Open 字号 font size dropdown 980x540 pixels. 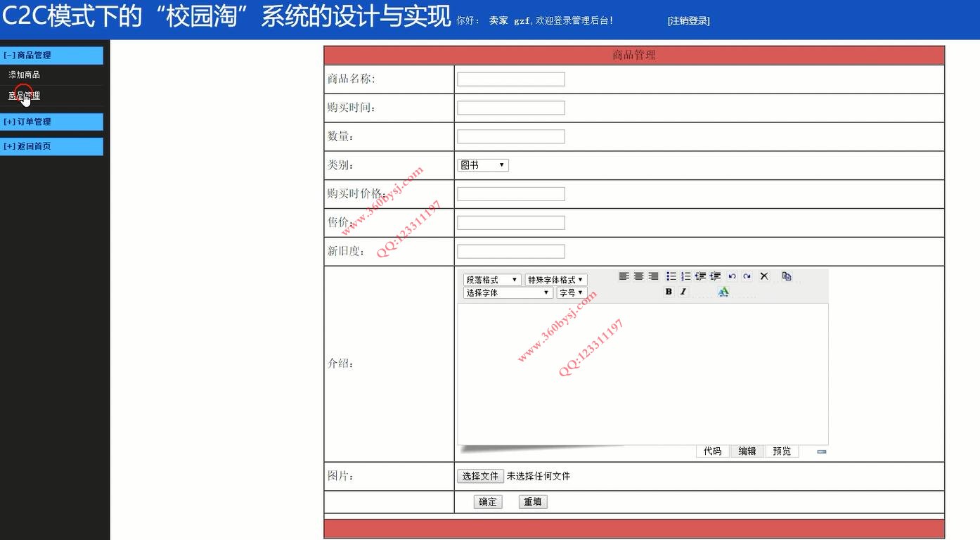click(x=572, y=292)
